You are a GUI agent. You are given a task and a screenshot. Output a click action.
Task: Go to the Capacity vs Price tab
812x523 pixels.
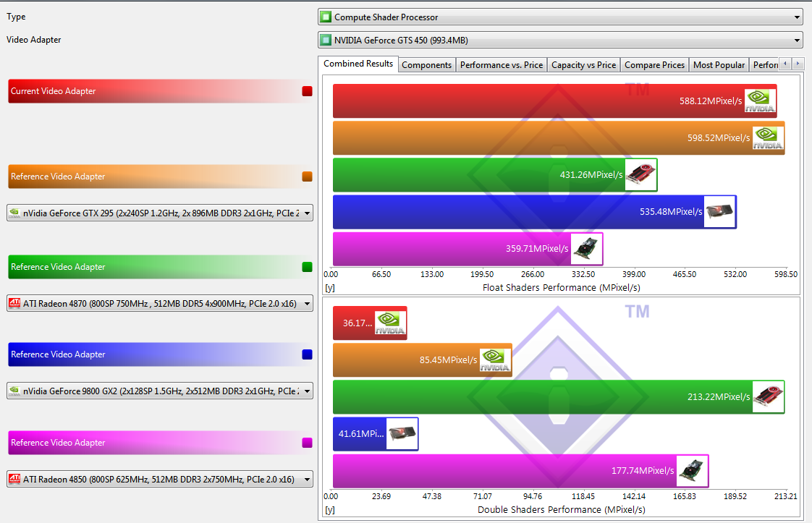(583, 64)
